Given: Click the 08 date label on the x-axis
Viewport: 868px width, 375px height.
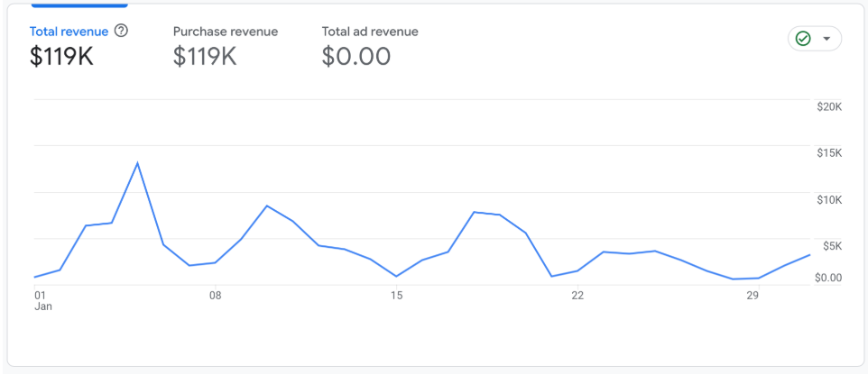Looking at the screenshot, I should [215, 295].
